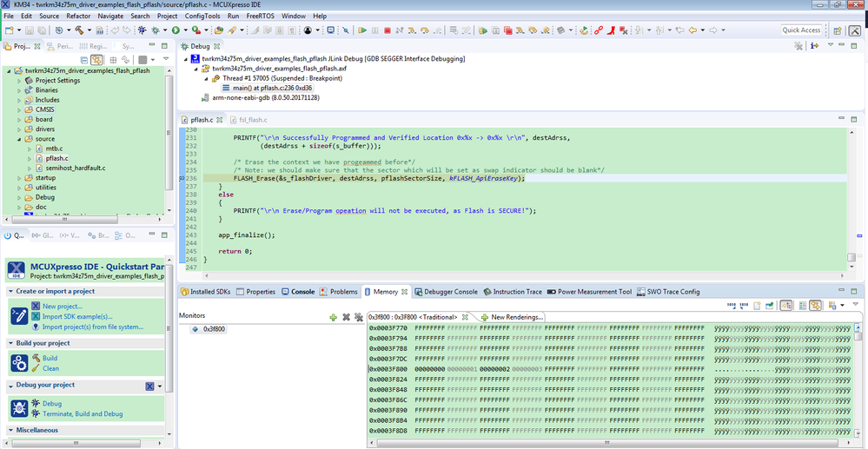The image size is (868, 449).
Task: Click the bug Debug icon in main toolbar
Action: point(156,30)
